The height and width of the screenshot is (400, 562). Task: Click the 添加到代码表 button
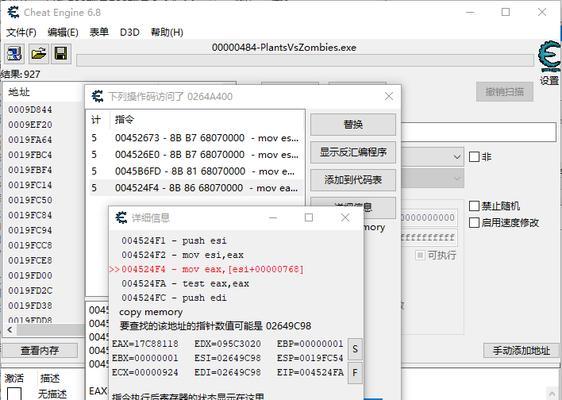[x=353, y=180]
